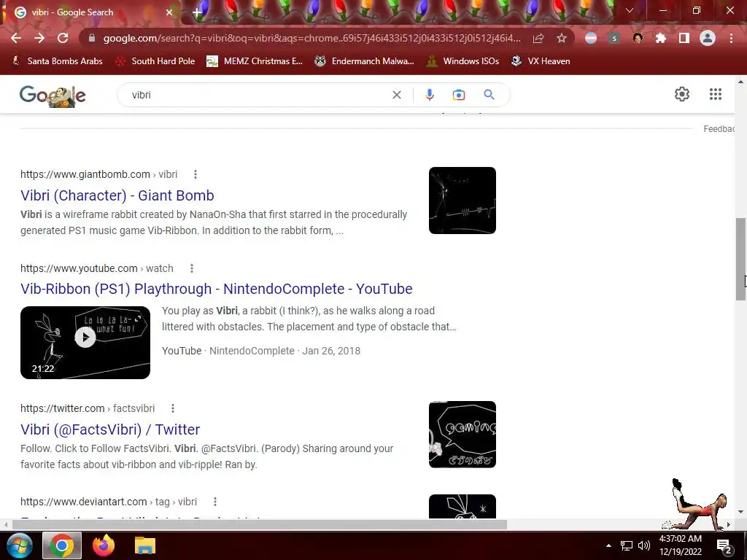The image size is (747, 560).
Task: Click the Twitter result thumbnail image
Action: click(462, 435)
